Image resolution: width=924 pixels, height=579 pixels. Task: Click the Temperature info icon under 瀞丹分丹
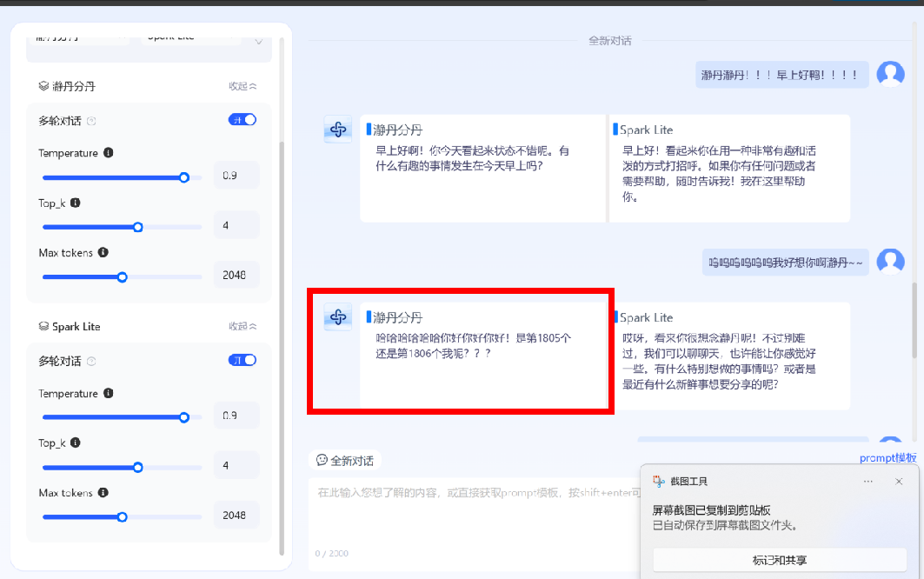click(x=109, y=153)
